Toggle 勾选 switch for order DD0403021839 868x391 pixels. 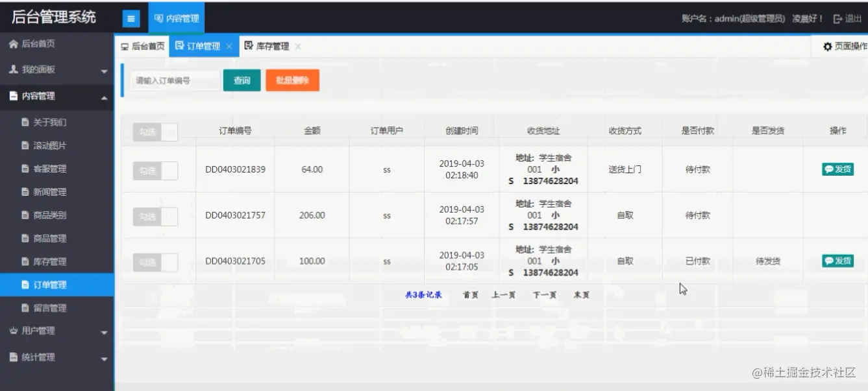pyautogui.click(x=155, y=171)
